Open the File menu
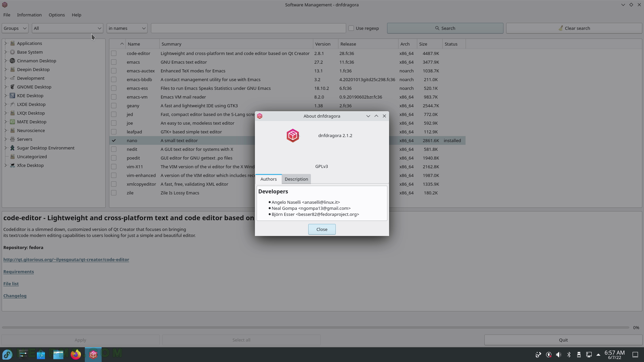Image resolution: width=644 pixels, height=362 pixels. [7, 15]
